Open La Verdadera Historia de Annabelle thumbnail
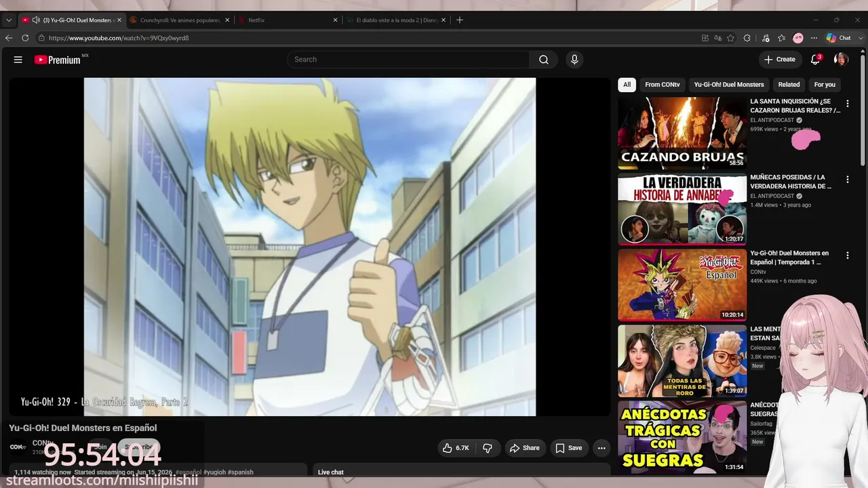This screenshot has height=488, width=868. click(x=682, y=209)
